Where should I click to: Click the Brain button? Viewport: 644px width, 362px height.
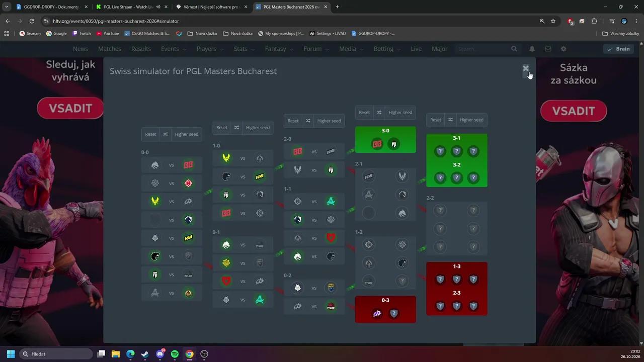coord(619,49)
